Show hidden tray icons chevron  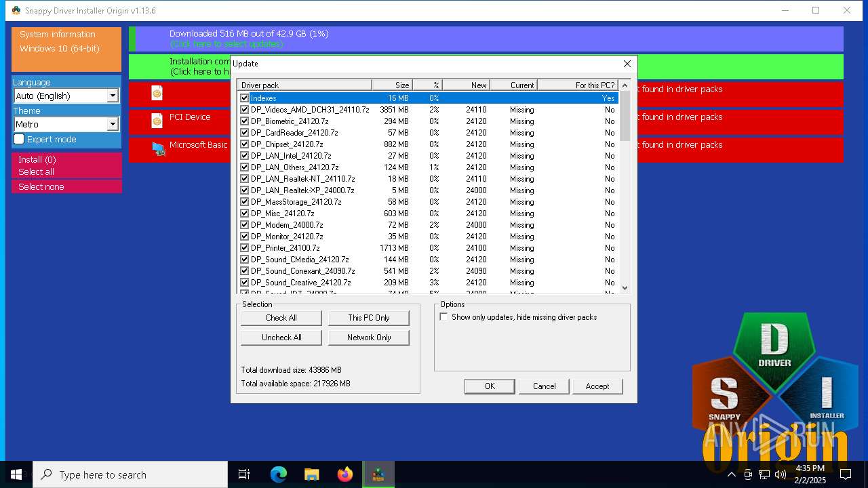(x=731, y=474)
